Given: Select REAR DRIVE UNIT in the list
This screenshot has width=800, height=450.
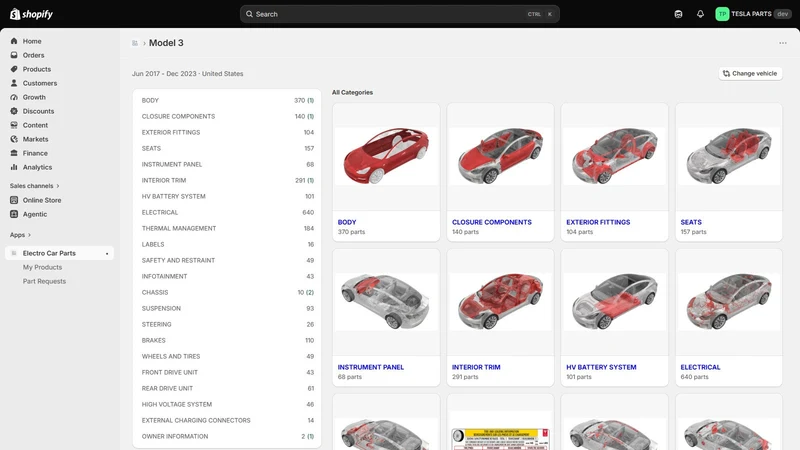Looking at the screenshot, I should tap(228, 388).
